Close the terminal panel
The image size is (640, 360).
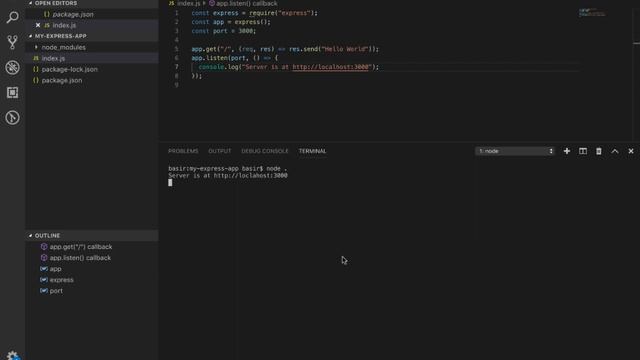click(x=631, y=151)
